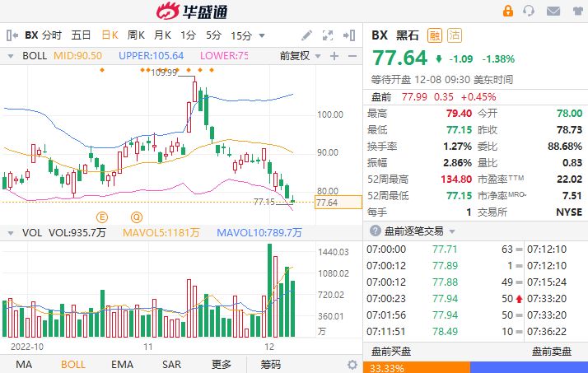The width and height of the screenshot is (588, 373).
Task: Click BX 黑石 stock name
Action: [x=394, y=35]
